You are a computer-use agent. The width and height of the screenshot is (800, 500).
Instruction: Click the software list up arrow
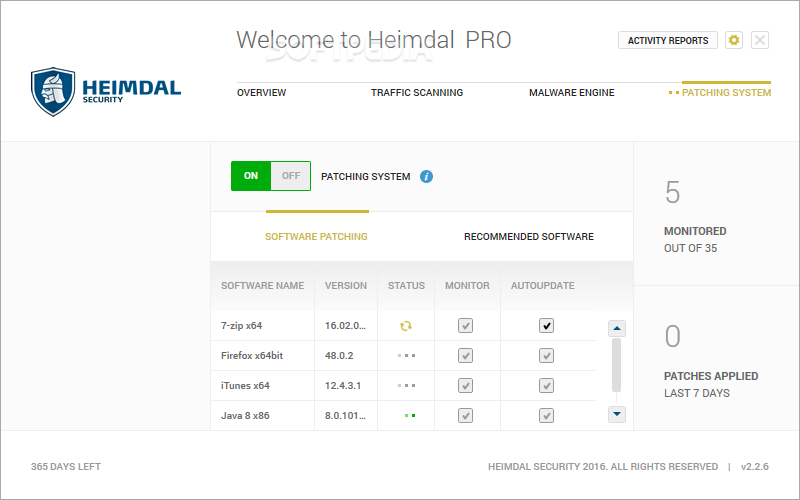pyautogui.click(x=617, y=328)
